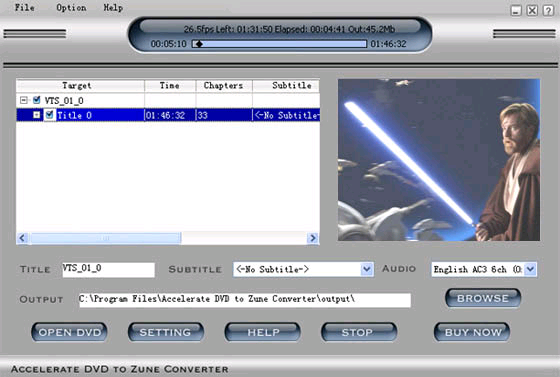The width and height of the screenshot is (560, 377).
Task: Click the Title input field
Action: [x=109, y=270]
